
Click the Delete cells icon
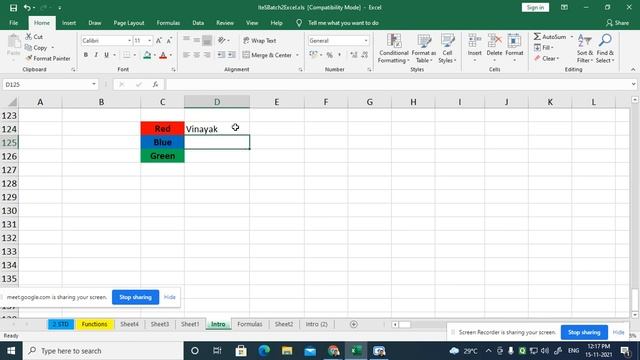(x=494, y=41)
